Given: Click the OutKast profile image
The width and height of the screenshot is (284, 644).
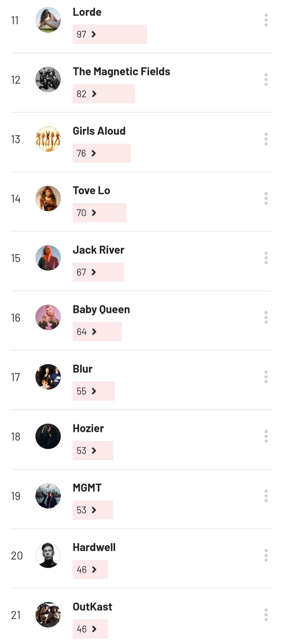Looking at the screenshot, I should click(x=48, y=615).
